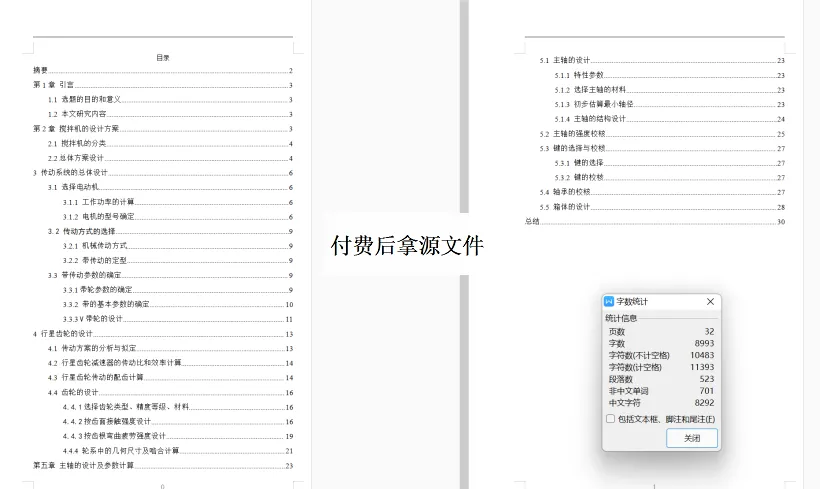Close the 字数统计 dialog with the X

(710, 302)
